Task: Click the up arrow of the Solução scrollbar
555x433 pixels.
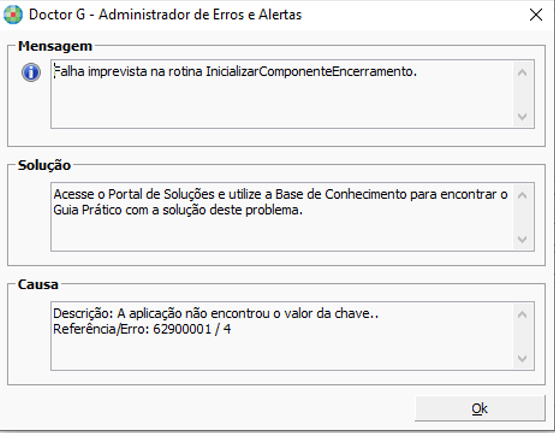Action: click(x=522, y=195)
